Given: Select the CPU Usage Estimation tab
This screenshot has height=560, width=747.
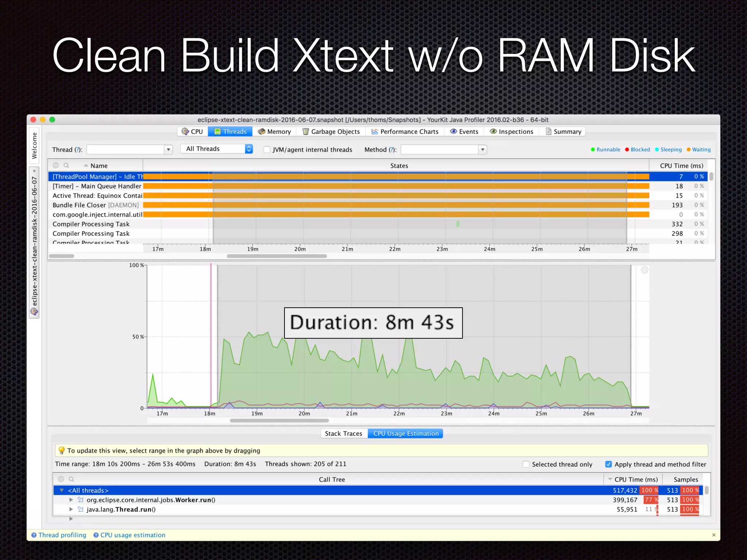Looking at the screenshot, I should point(406,433).
